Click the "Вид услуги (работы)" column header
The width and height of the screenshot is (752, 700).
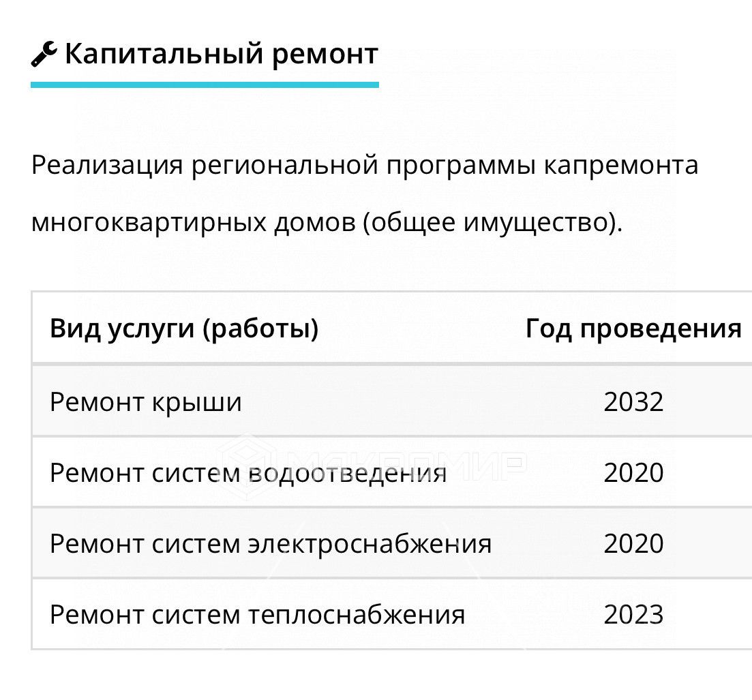(184, 329)
